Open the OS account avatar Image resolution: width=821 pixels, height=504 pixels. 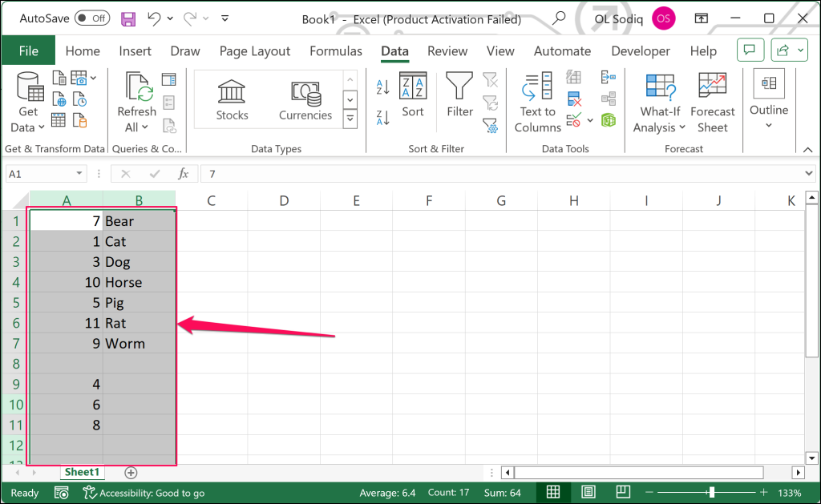pos(663,19)
